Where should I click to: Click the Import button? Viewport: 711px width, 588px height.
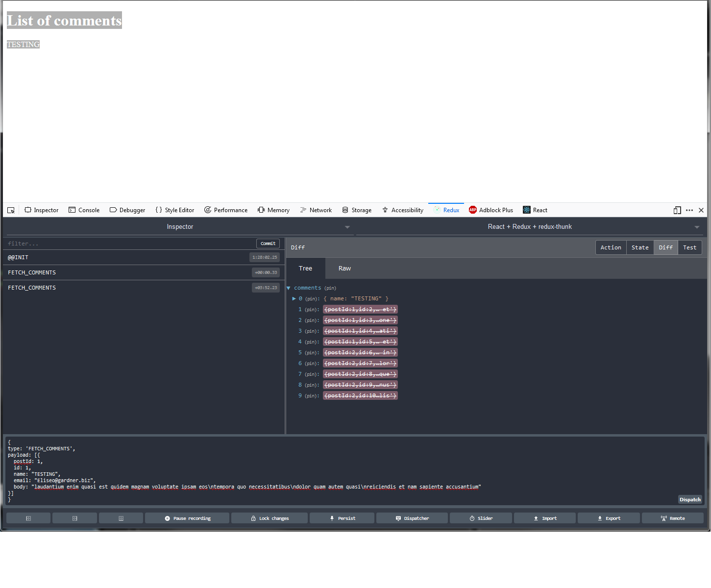click(x=545, y=518)
